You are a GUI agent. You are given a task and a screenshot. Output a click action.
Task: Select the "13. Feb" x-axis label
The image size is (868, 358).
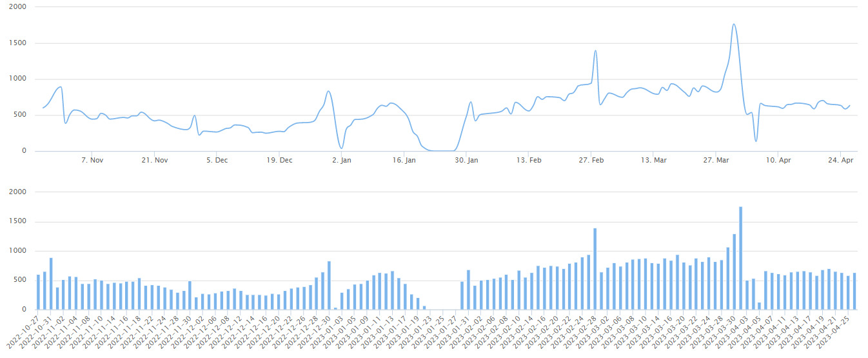coord(529,160)
